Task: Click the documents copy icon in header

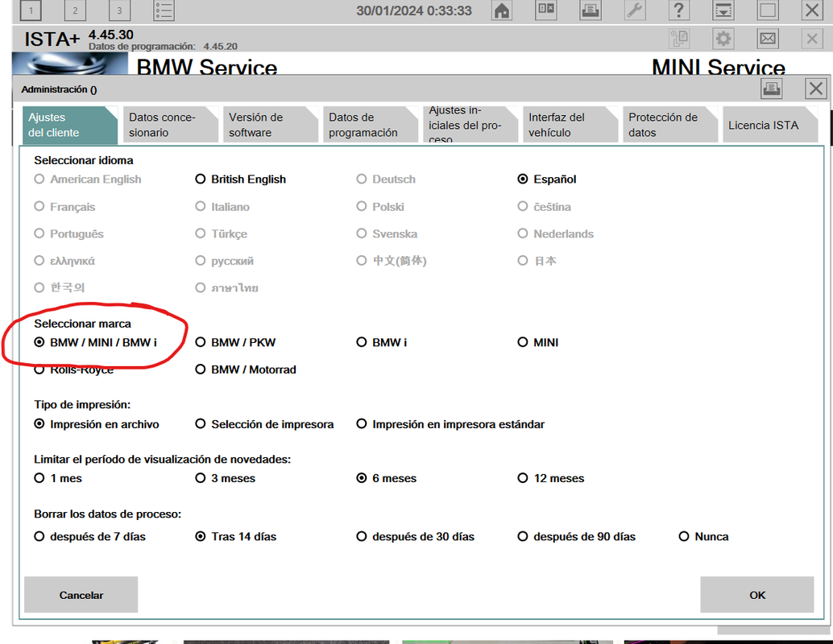Action: click(679, 38)
